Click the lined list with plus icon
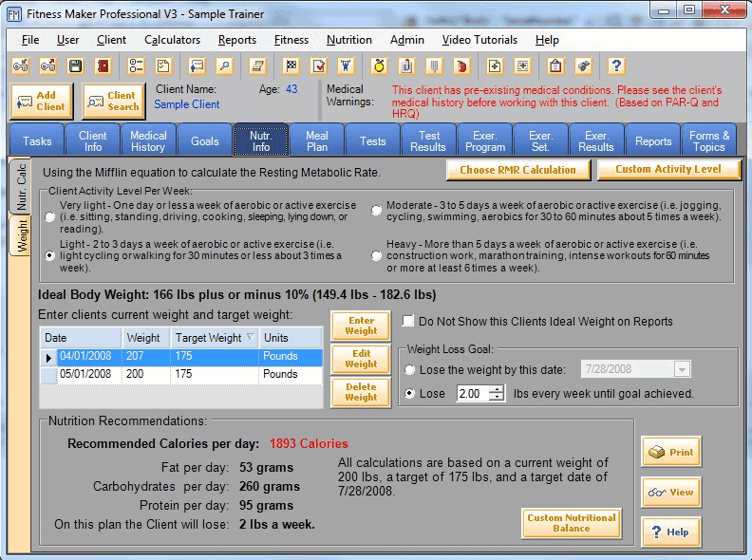This screenshot has width=752, height=560. click(x=522, y=65)
